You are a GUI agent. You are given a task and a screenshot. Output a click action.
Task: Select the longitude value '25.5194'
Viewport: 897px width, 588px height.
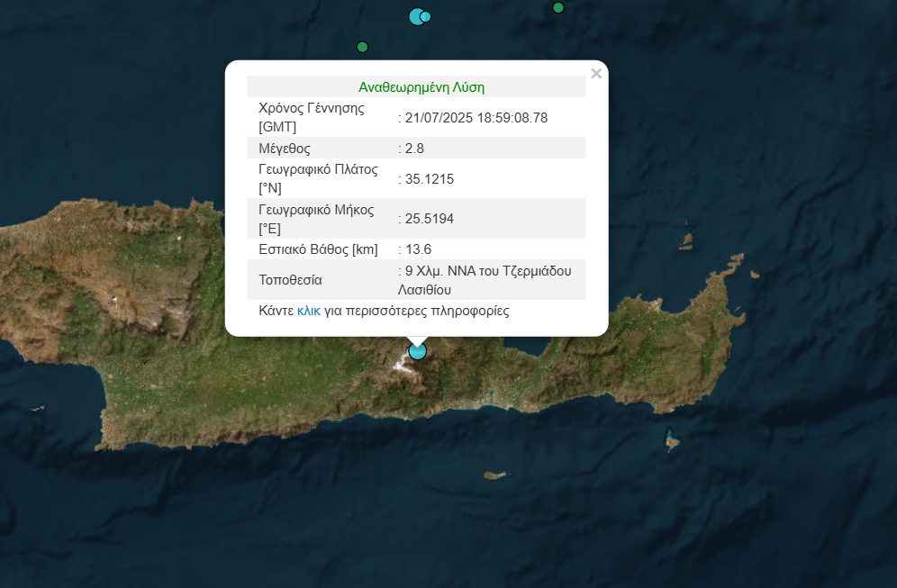tap(430, 219)
